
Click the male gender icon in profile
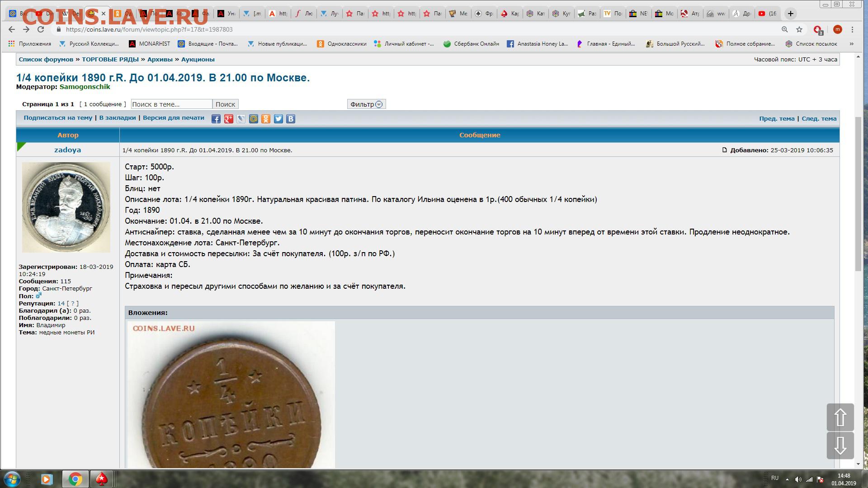click(x=38, y=296)
